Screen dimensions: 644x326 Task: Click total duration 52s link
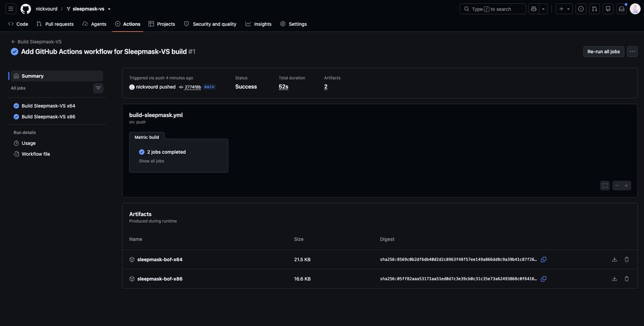click(283, 86)
